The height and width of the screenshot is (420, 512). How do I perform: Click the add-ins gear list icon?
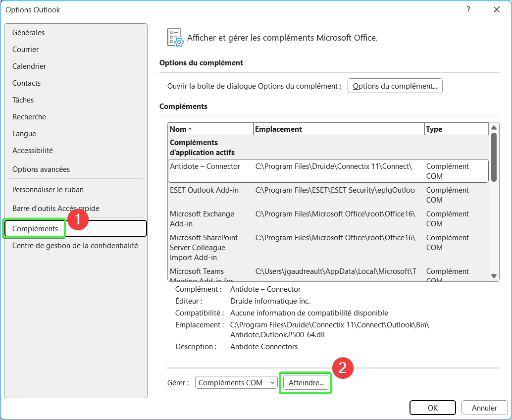click(175, 38)
